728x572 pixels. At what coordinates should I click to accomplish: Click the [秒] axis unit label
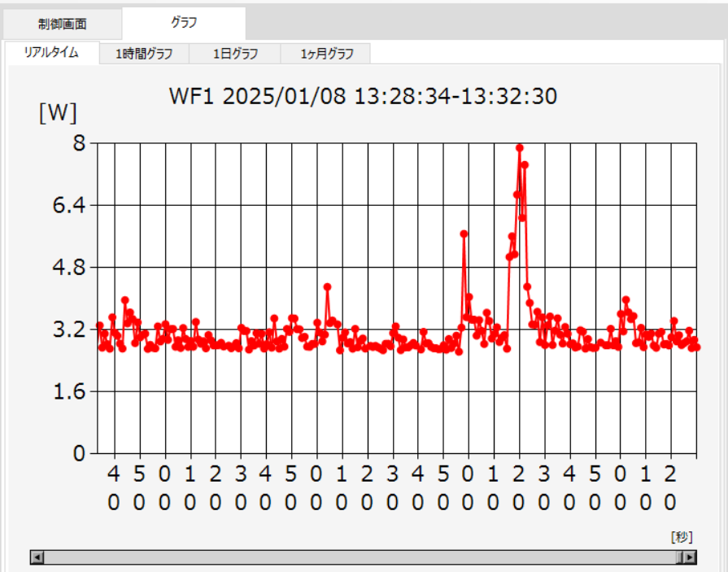(x=682, y=536)
